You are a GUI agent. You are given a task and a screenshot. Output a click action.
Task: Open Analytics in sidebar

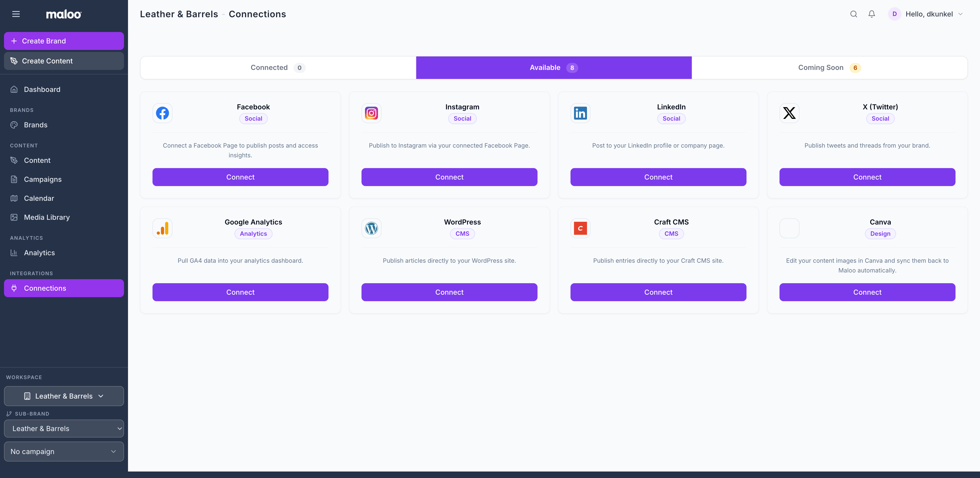tap(64, 253)
